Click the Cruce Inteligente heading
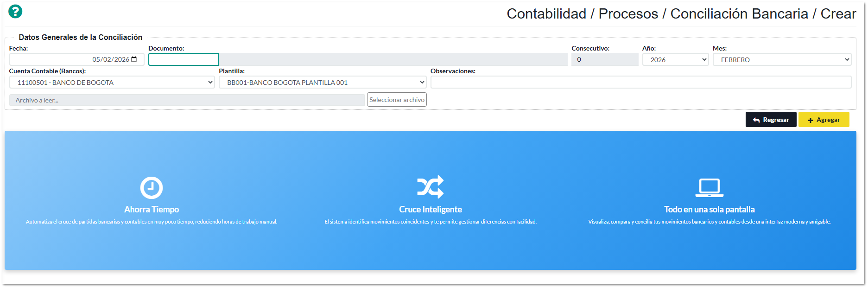The width and height of the screenshot is (868, 288). [431, 210]
